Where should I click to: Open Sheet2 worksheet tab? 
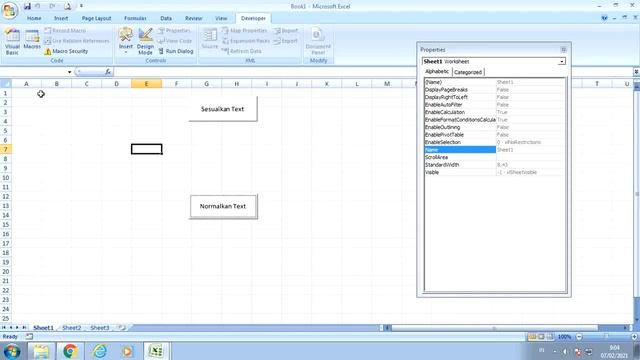(71, 328)
